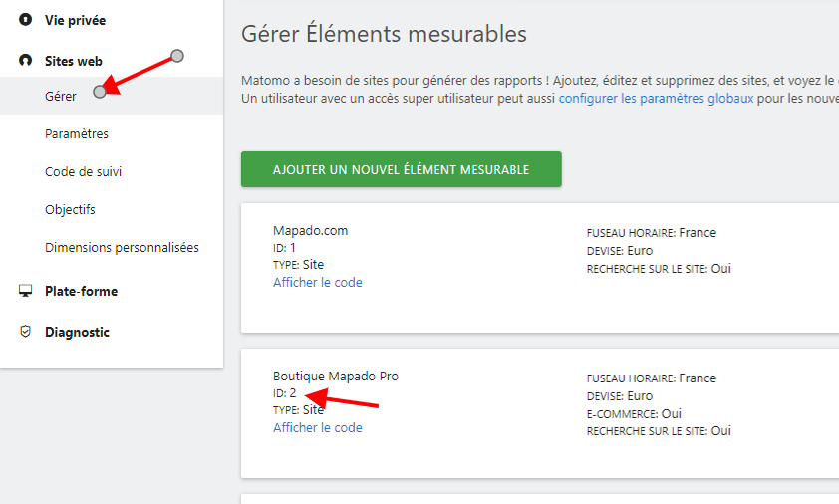Click the Diagnostic shield icon
The width and height of the screenshot is (839, 504).
[26, 332]
